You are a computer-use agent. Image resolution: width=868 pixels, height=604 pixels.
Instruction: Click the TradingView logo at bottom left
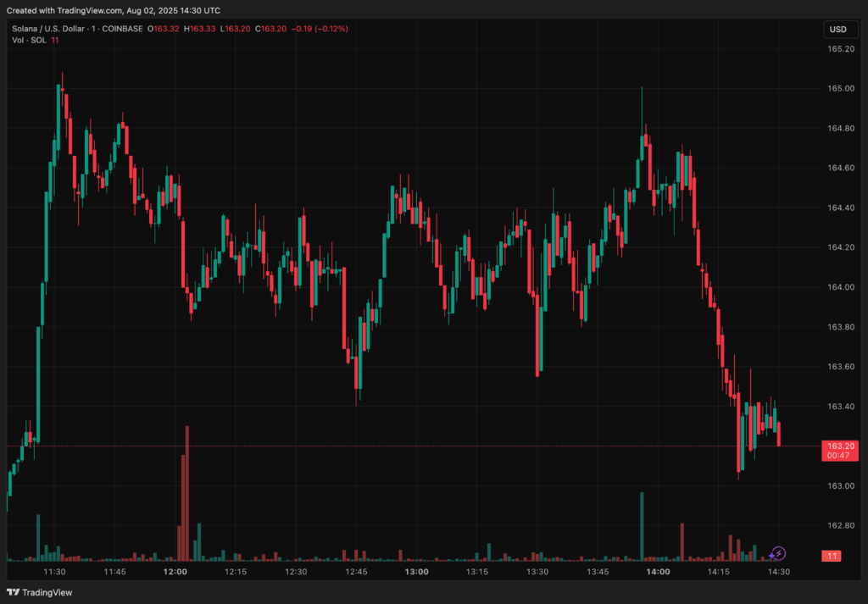pyautogui.click(x=39, y=592)
